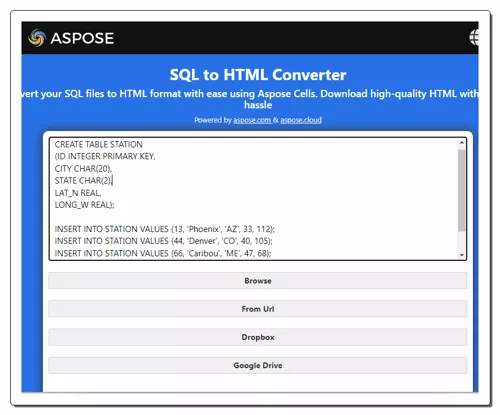This screenshot has height=415, width=500.
Task: Click the Caribou INSERT statement line
Action: (x=163, y=253)
